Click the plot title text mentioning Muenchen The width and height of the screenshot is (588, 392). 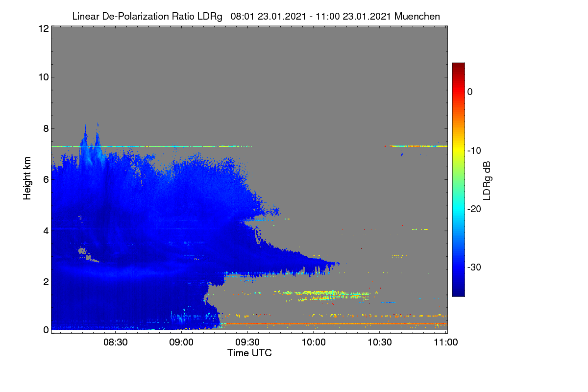(256, 16)
